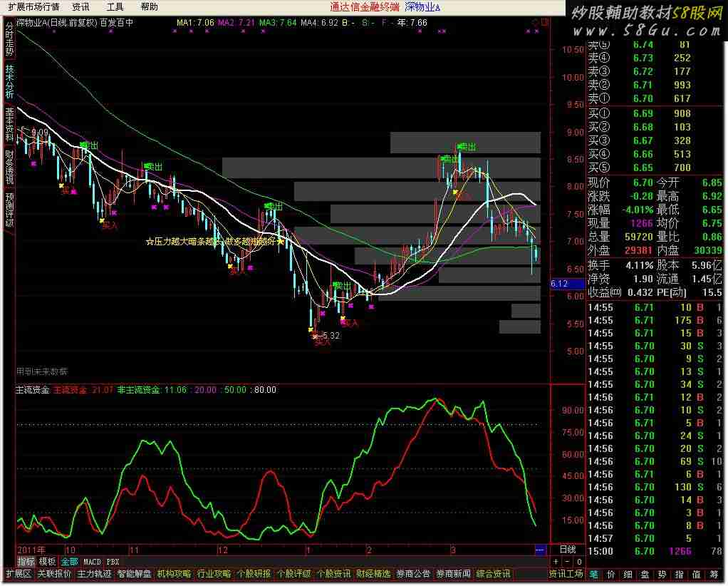Open 券商新闻 section
The height and width of the screenshot is (586, 728).
pyautogui.click(x=453, y=574)
